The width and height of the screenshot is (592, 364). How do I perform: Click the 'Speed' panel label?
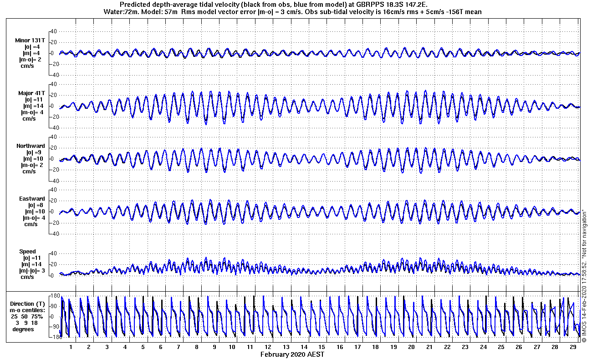point(27,251)
